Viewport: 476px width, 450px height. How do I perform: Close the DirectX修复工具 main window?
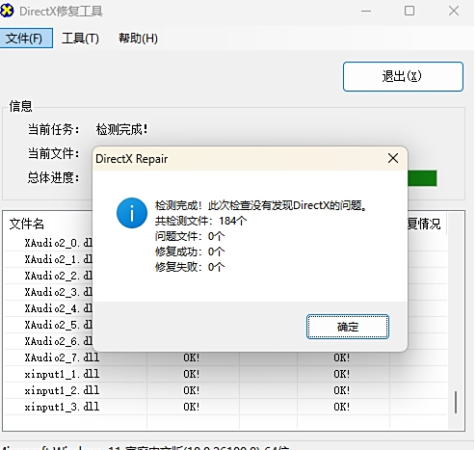point(454,11)
